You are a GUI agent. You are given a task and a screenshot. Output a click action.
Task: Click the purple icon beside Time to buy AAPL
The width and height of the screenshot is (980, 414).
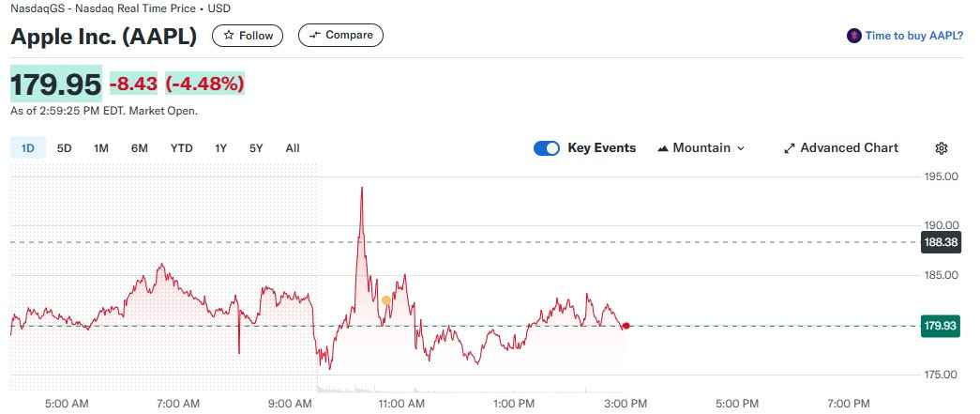point(853,36)
